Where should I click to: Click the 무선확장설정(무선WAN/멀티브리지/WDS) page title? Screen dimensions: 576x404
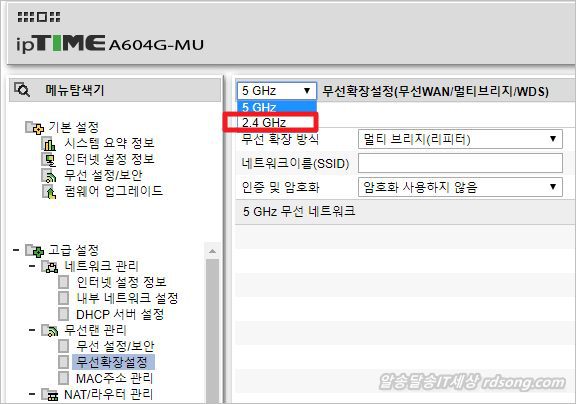(435, 91)
